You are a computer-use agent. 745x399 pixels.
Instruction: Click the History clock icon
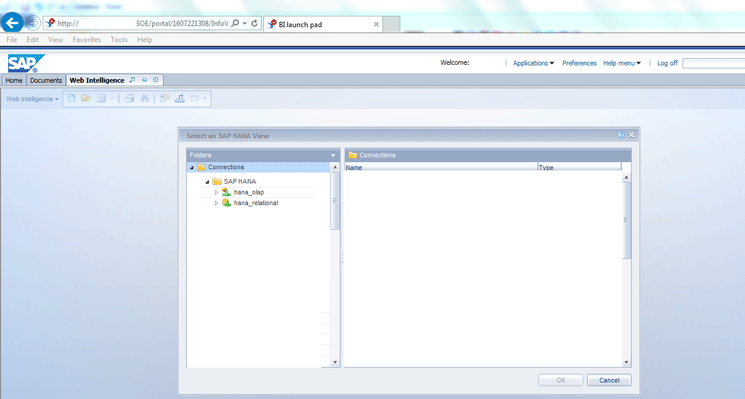pos(165,98)
